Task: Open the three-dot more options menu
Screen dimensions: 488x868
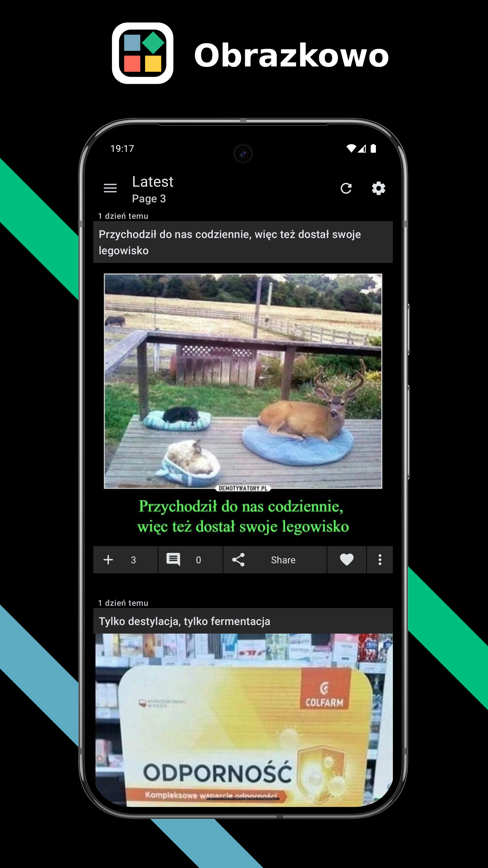Action: pyautogui.click(x=380, y=560)
